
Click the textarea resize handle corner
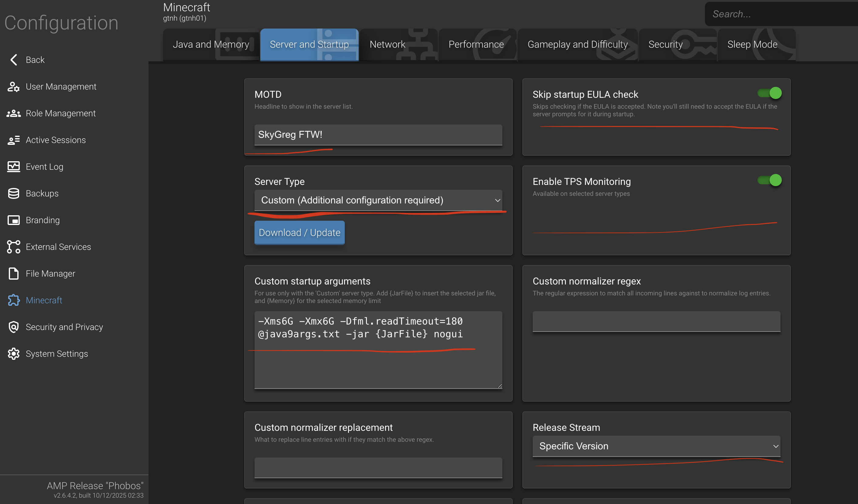point(500,386)
